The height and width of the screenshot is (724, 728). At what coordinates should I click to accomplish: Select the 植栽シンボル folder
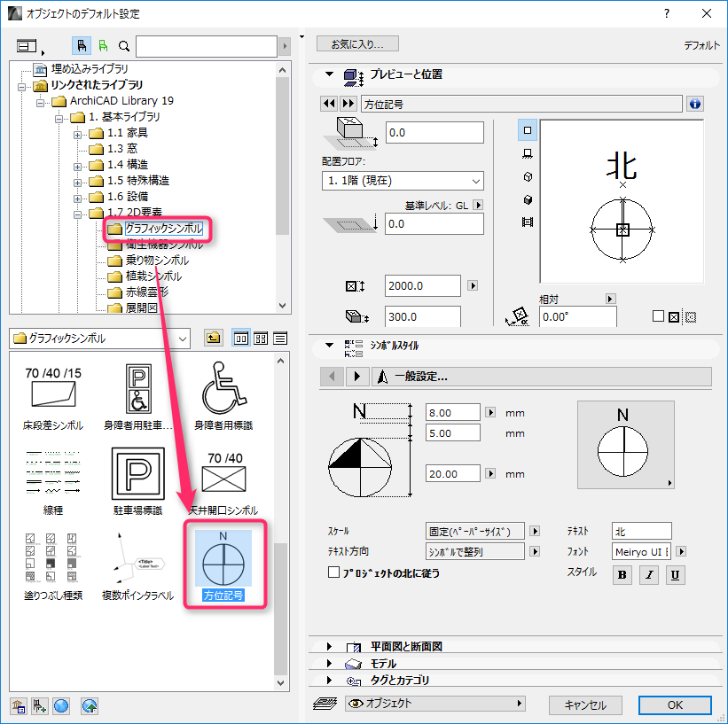153,276
